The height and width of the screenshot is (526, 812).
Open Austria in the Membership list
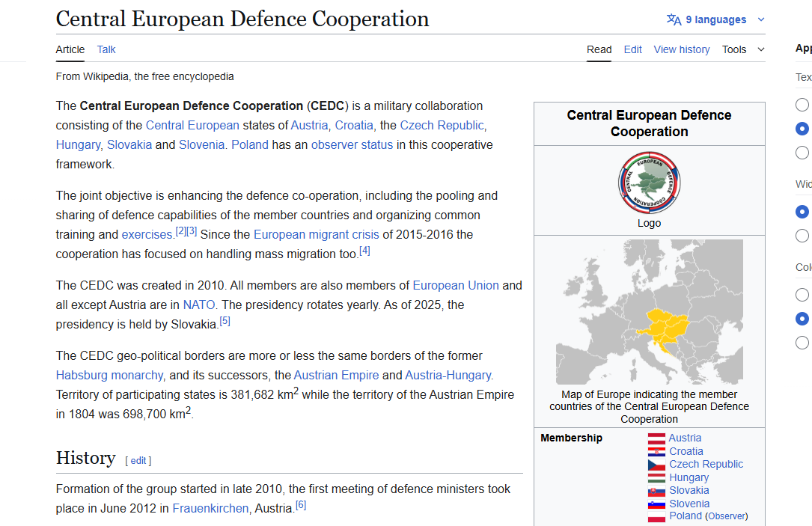[685, 438]
